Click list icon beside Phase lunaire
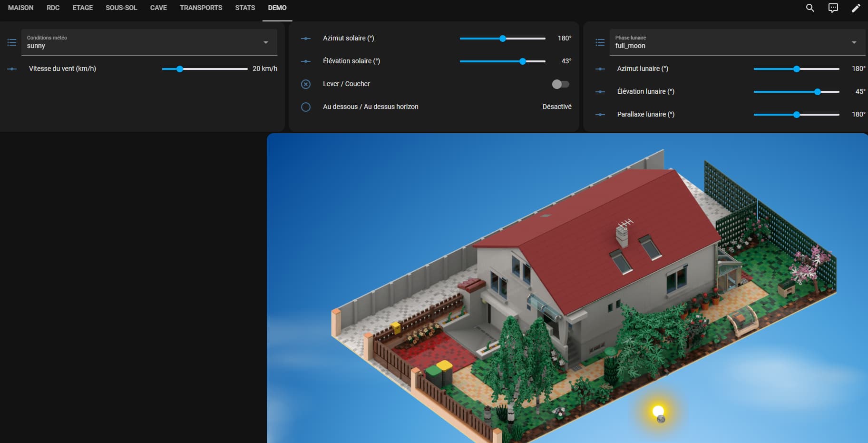This screenshot has width=868, height=443. pyautogui.click(x=600, y=42)
